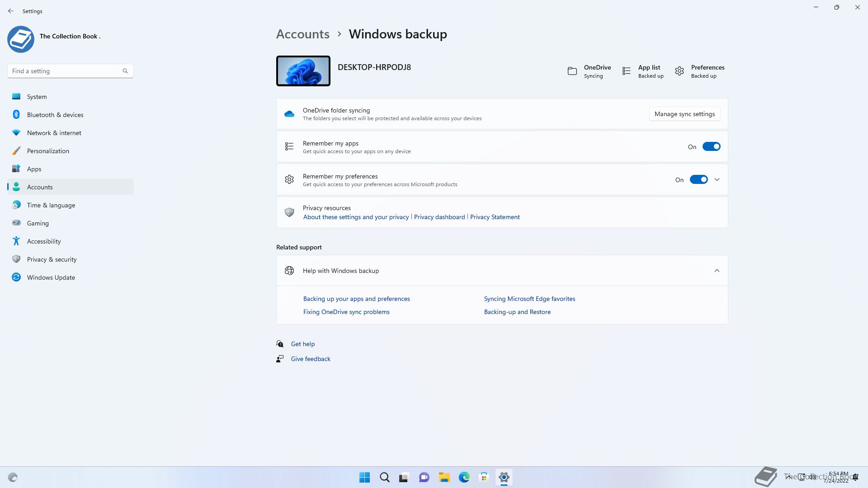Click the search magnifier icon
The image size is (868, 488).
pos(125,71)
